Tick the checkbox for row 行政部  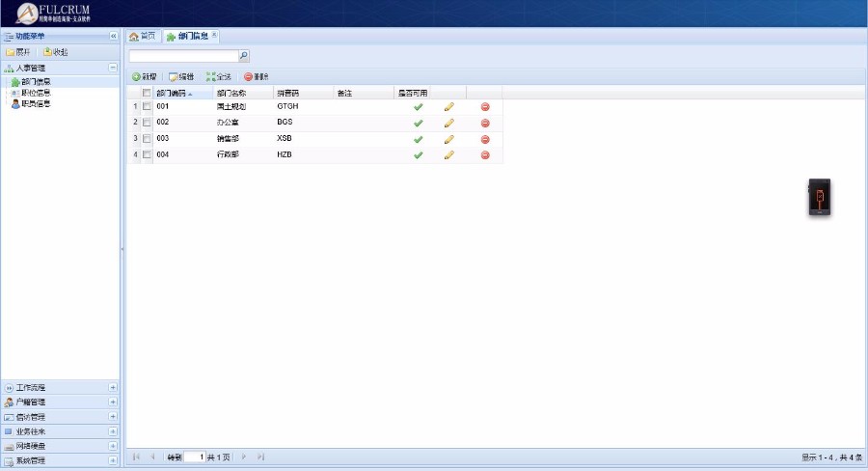[x=147, y=154]
